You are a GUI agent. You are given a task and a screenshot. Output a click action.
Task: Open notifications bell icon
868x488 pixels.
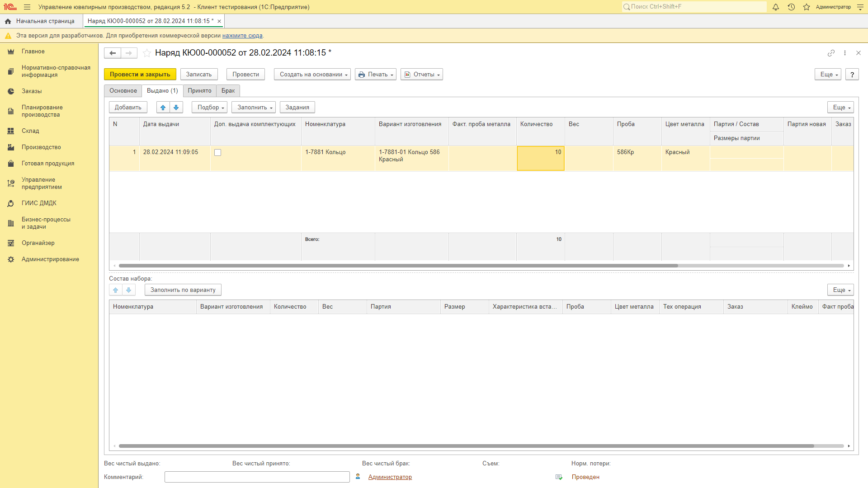[776, 7]
